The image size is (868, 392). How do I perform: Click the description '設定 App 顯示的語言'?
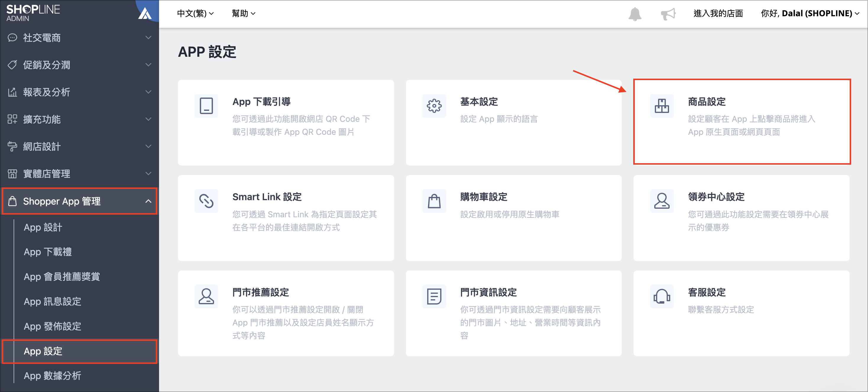[x=499, y=119]
